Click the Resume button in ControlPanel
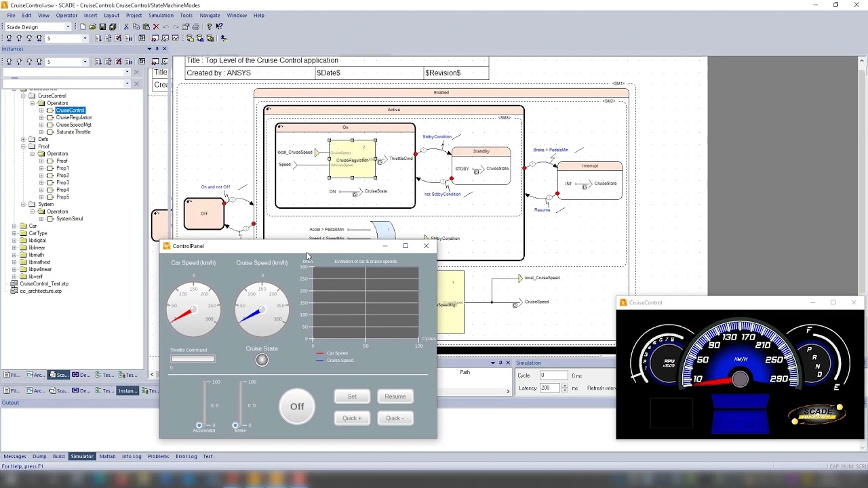 point(395,396)
